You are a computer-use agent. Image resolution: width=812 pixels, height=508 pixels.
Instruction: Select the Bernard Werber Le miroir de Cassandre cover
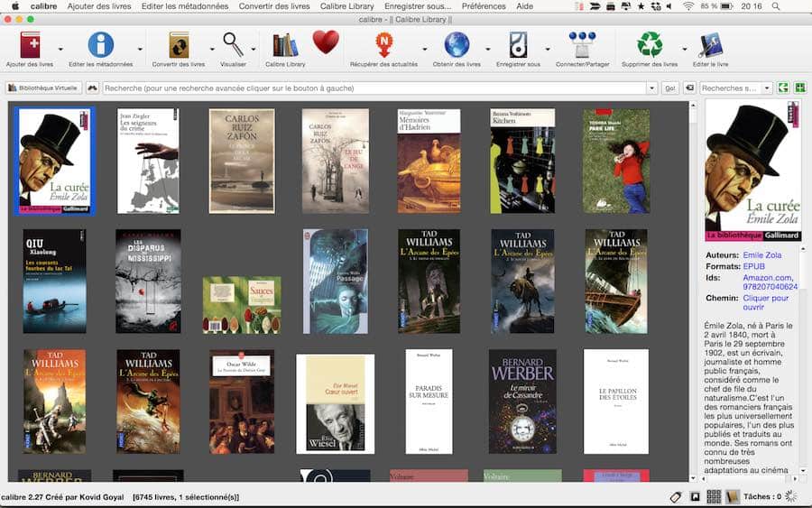coord(522,402)
